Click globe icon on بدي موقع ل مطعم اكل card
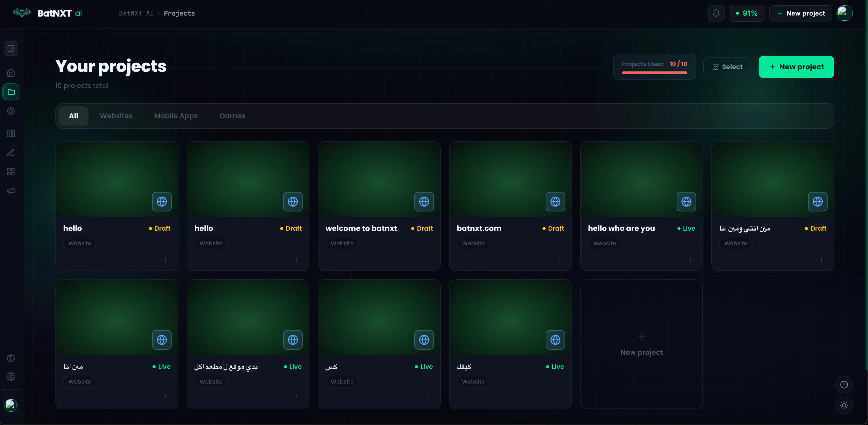868x425 pixels. [x=293, y=340]
